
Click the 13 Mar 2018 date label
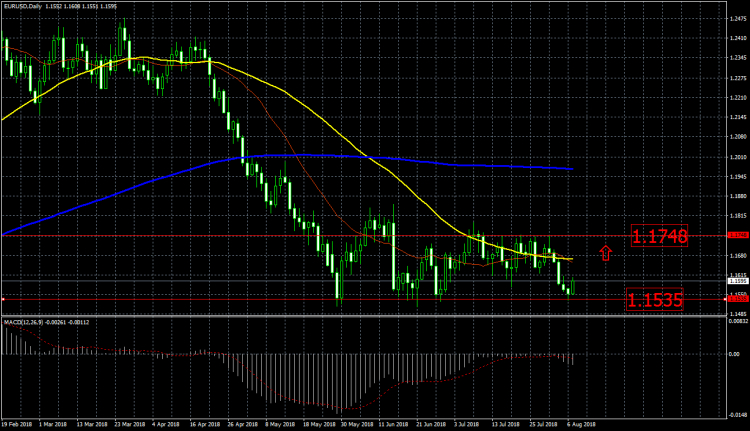(92, 424)
